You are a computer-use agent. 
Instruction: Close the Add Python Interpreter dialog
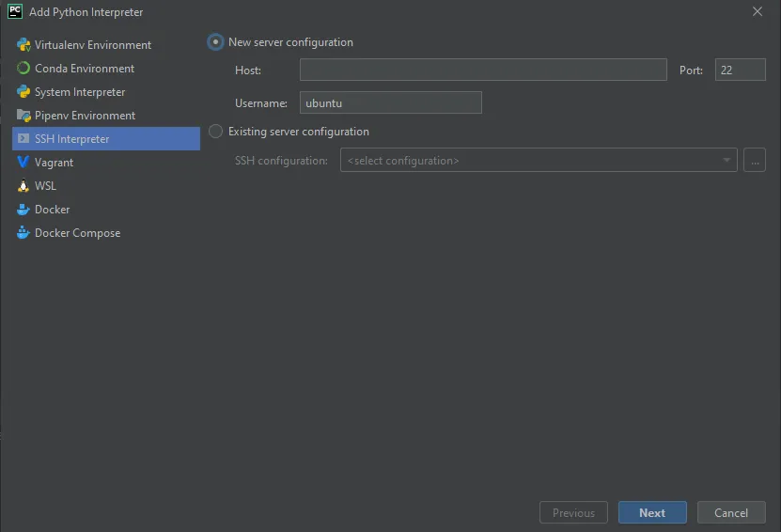[x=758, y=11]
